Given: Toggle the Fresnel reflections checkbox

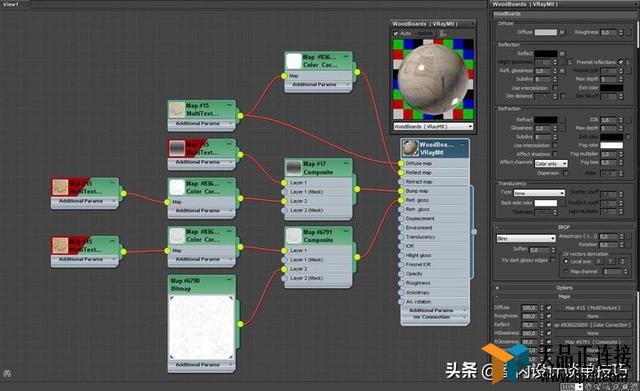Looking at the screenshot, I should 621,62.
